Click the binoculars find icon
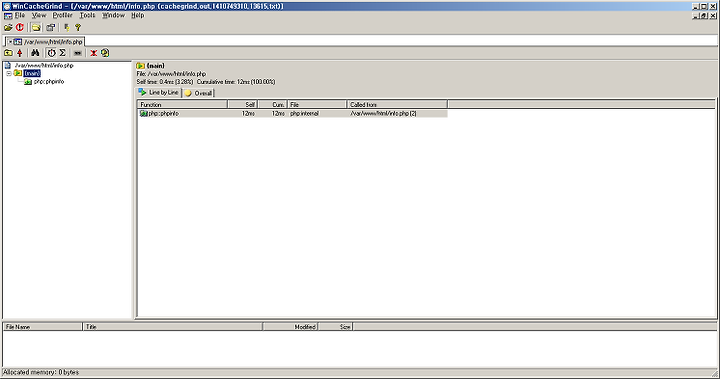 tap(35, 53)
